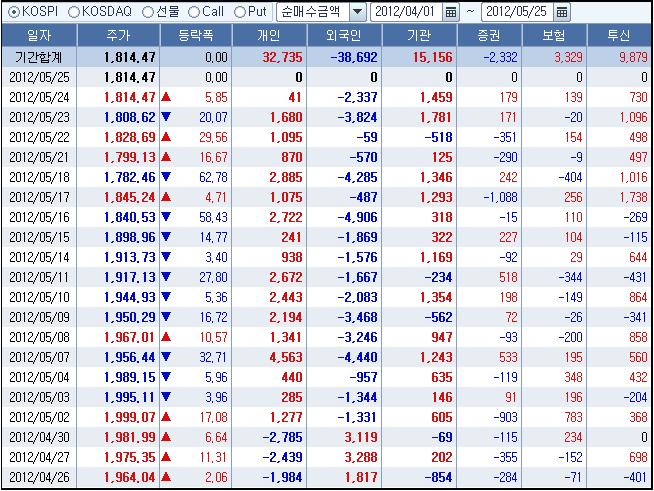Image resolution: width=654 pixels, height=491 pixels.
Task: Select the KOSPI radio button
Action: [14, 12]
